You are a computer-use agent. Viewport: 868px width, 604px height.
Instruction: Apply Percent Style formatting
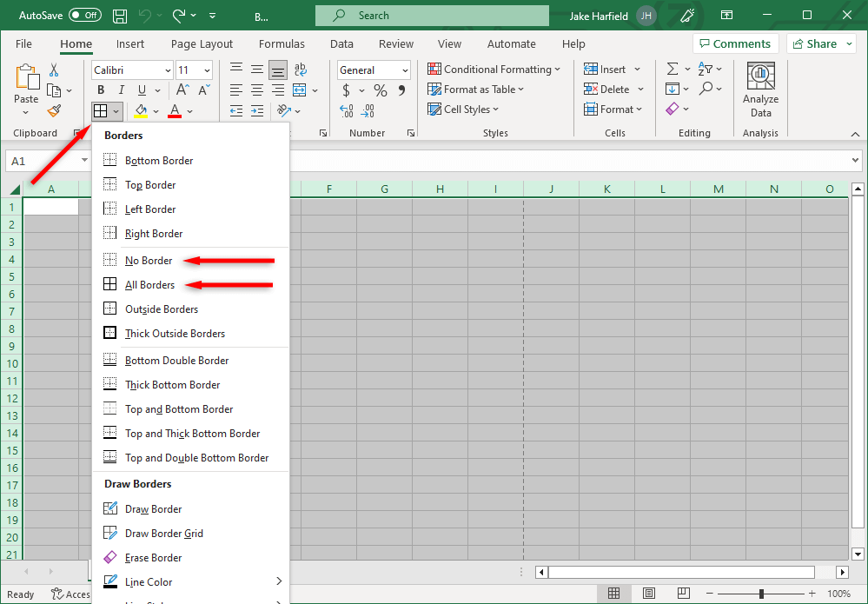coord(380,90)
